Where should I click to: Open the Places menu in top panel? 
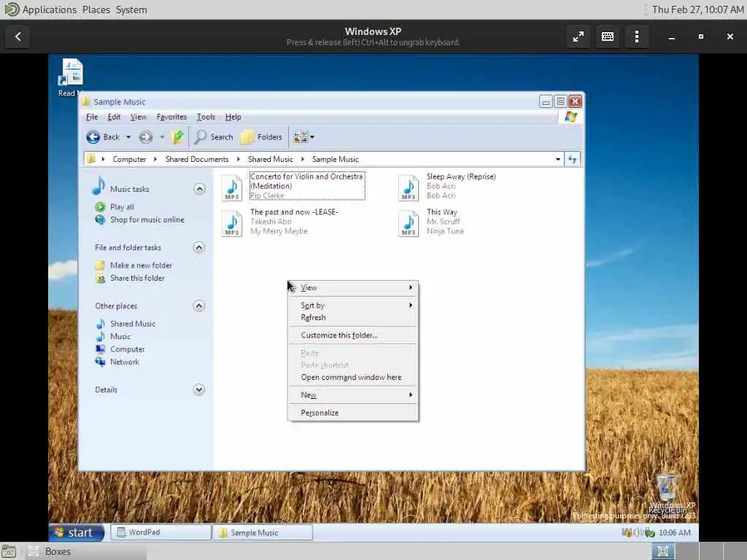96,9
